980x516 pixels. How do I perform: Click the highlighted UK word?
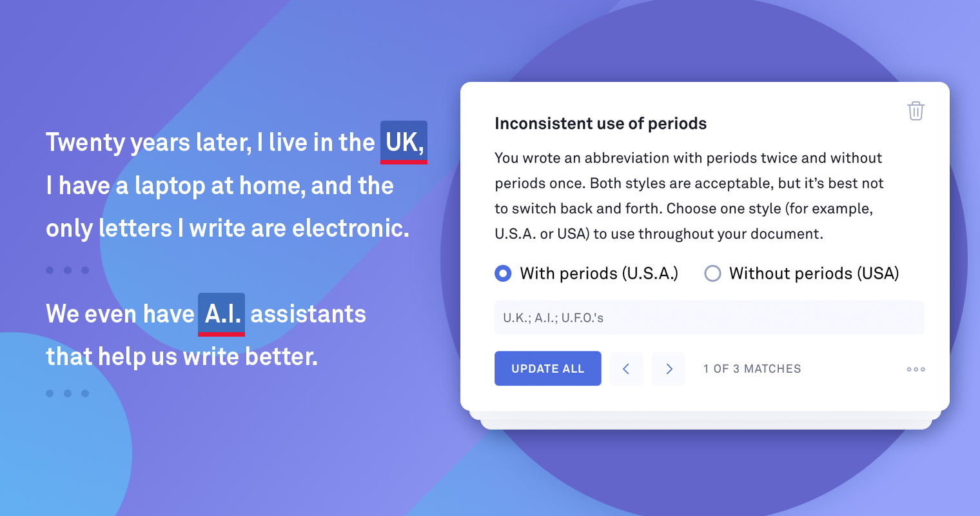[404, 142]
